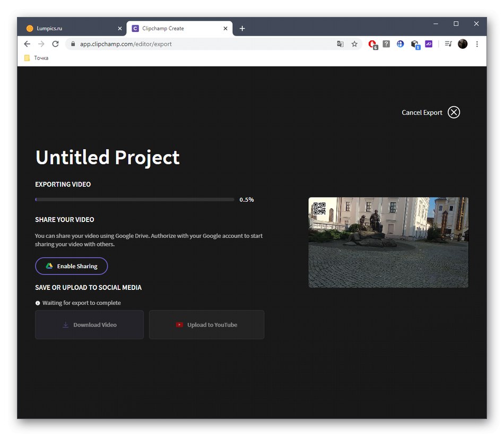Open the Chrome three-dot menu
This screenshot has height=436, width=504.
(x=477, y=44)
